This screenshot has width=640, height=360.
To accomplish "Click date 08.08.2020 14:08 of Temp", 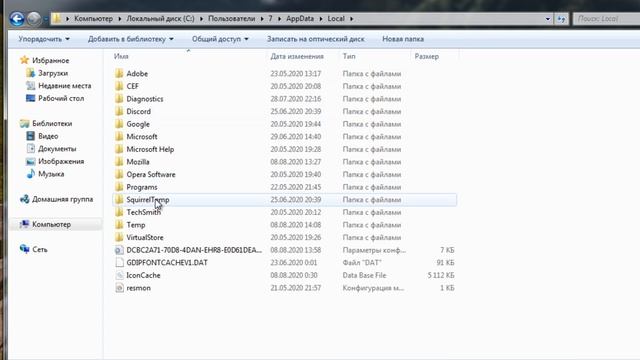I will click(x=296, y=225).
